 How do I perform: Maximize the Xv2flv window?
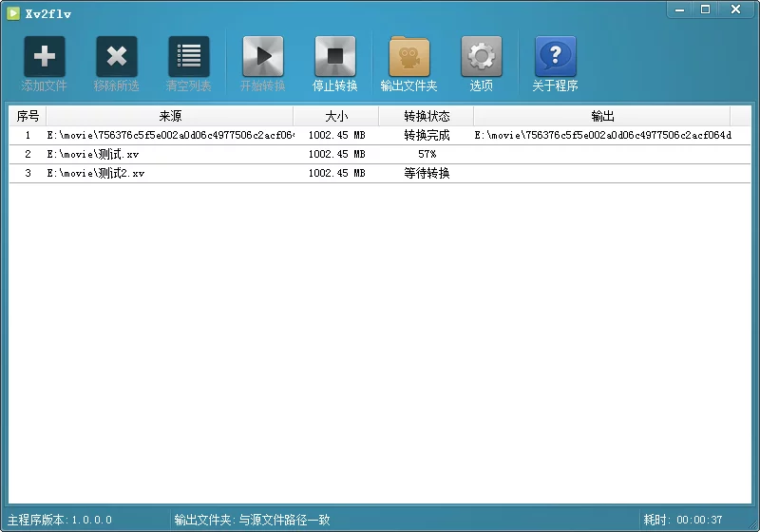705,9
